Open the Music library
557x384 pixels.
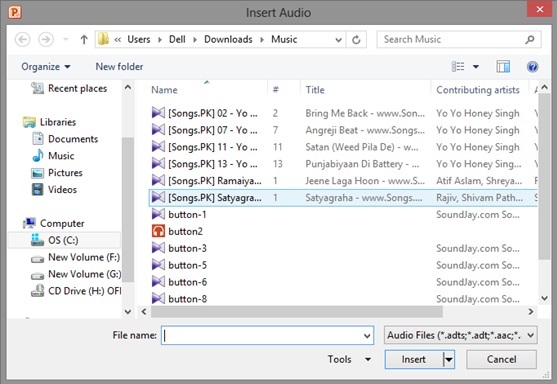pyautogui.click(x=53, y=156)
